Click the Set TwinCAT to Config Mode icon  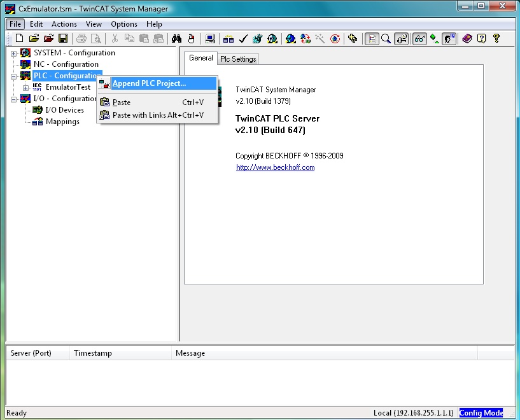click(x=291, y=38)
